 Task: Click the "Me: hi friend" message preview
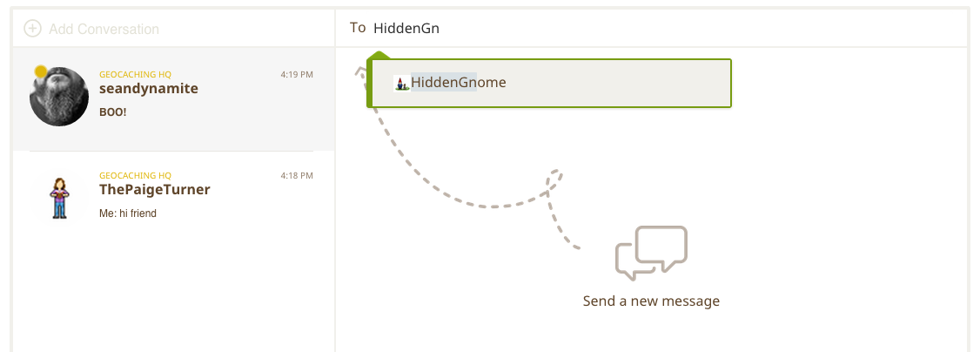128,213
